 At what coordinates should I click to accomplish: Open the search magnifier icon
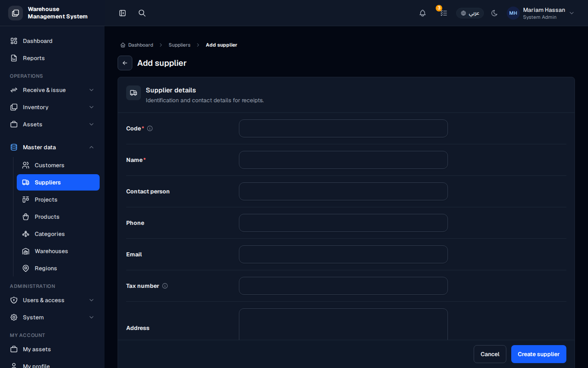coord(142,13)
